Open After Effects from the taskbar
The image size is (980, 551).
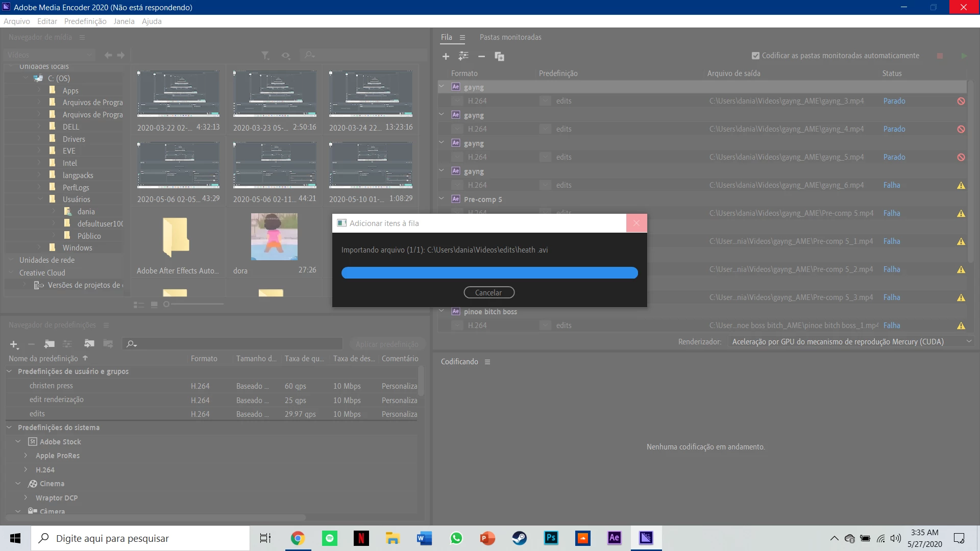point(614,538)
